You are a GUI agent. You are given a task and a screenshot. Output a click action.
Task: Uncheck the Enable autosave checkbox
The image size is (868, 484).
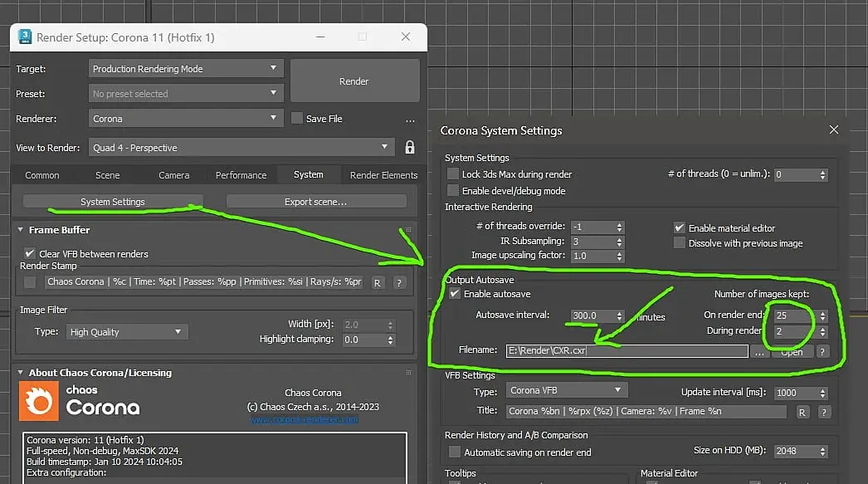[x=453, y=294]
